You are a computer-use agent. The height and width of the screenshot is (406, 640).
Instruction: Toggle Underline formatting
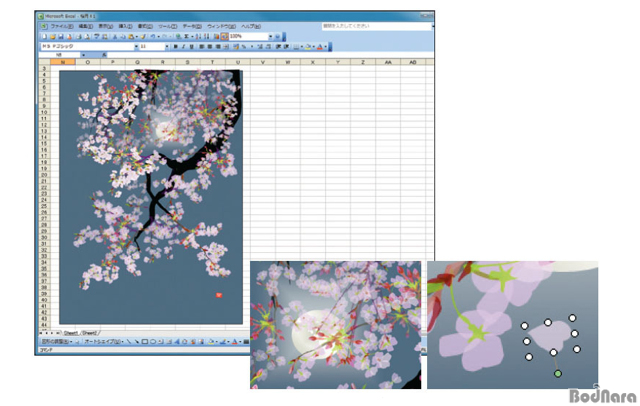[191, 47]
